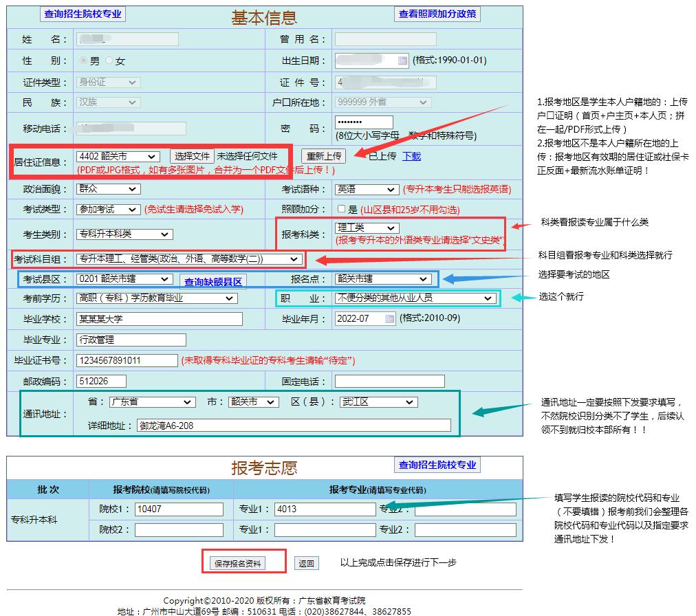Click the 证件号 input field
The width and height of the screenshot is (696, 616).
tap(385, 82)
